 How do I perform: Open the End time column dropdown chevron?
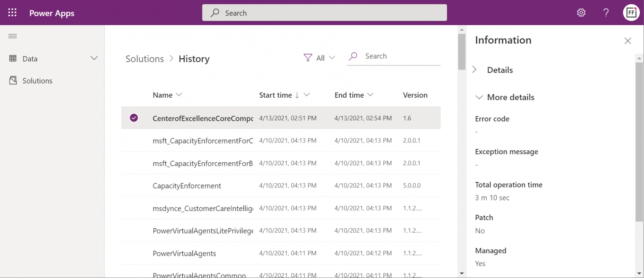(x=370, y=95)
